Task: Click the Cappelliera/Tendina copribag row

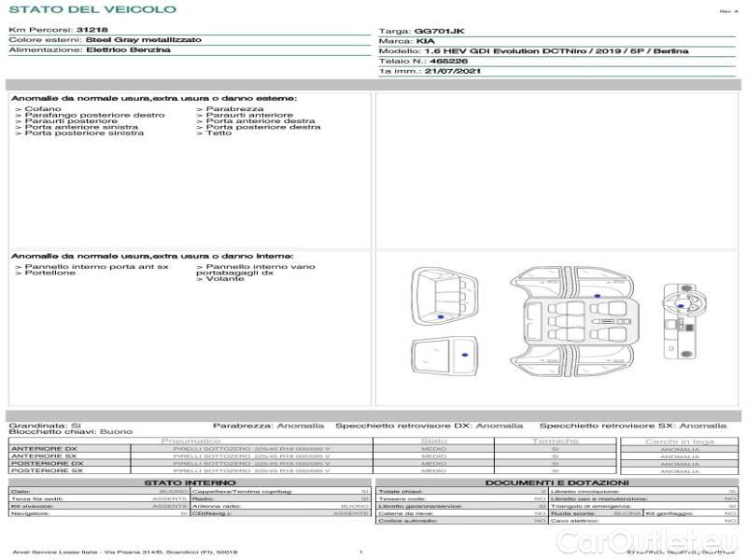Action: 281,491
